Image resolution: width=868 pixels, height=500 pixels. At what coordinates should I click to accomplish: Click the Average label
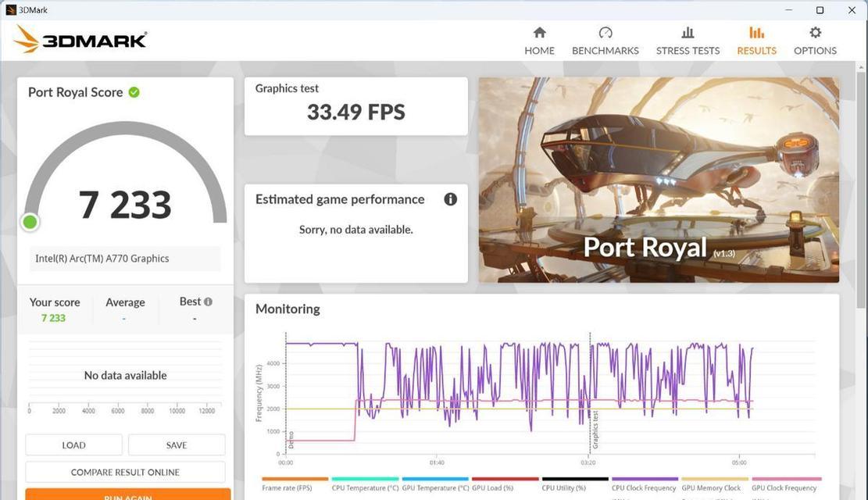click(125, 302)
